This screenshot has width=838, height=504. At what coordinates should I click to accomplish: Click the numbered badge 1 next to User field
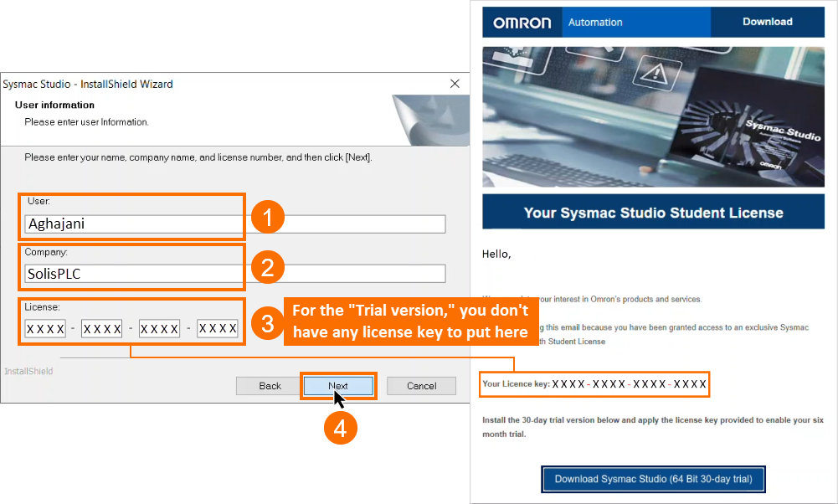(x=270, y=217)
